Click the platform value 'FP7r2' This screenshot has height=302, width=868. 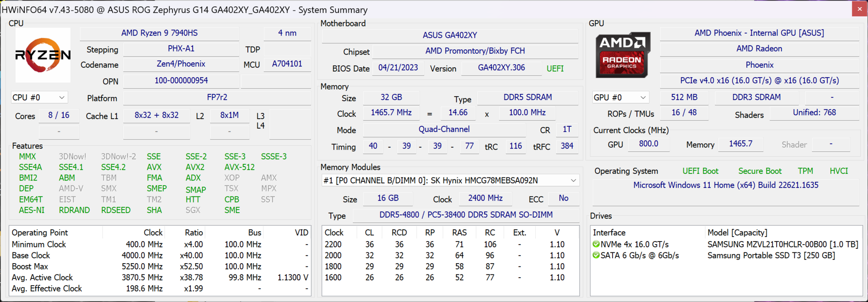click(x=217, y=98)
